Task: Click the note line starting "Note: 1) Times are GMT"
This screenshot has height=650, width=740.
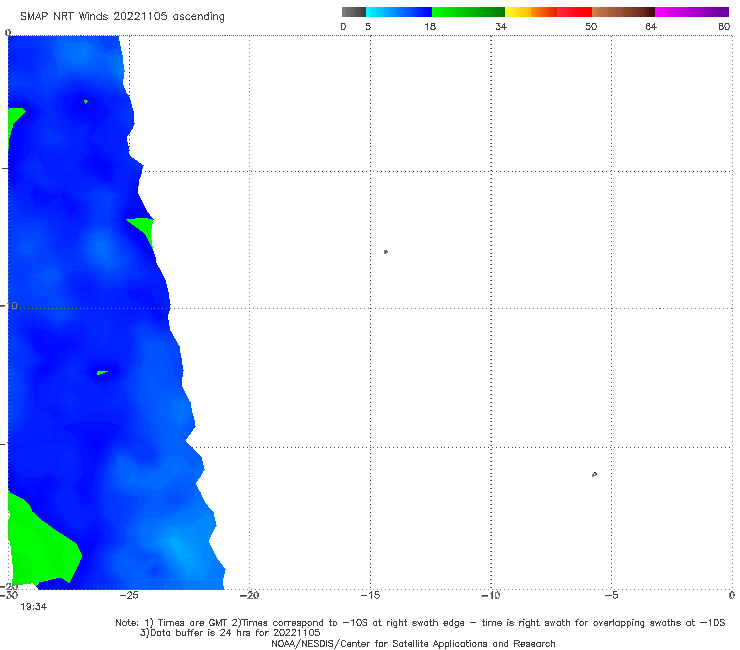Action: tap(420, 623)
